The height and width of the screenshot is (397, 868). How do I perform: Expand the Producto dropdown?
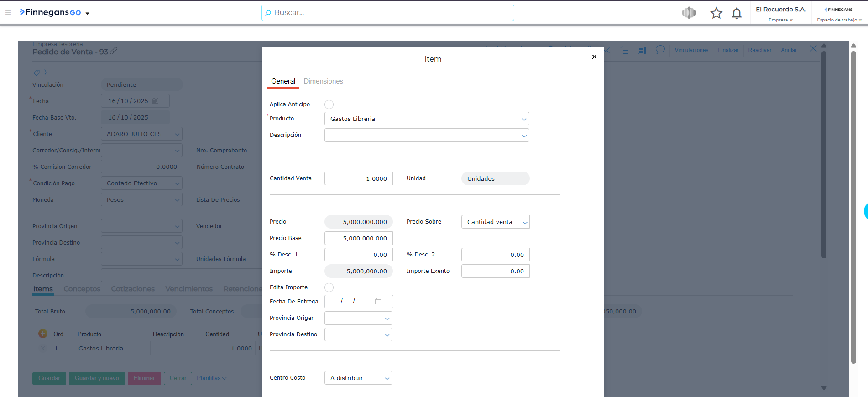click(524, 119)
